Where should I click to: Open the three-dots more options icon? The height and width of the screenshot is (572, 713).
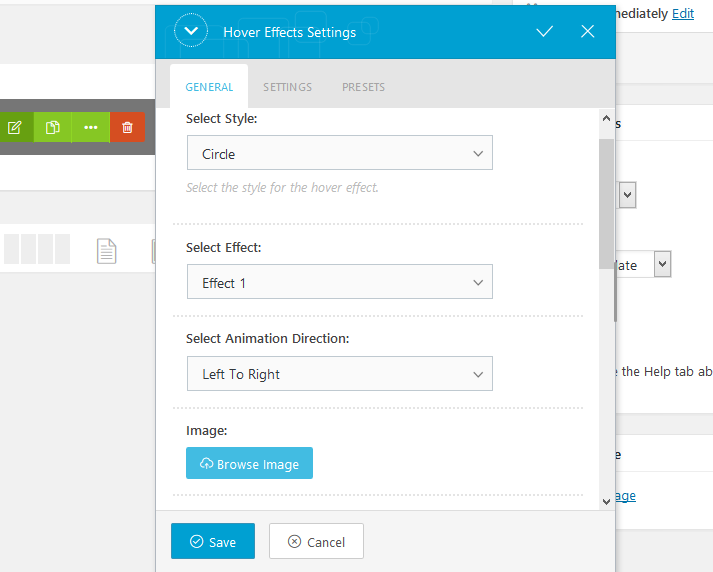point(90,127)
